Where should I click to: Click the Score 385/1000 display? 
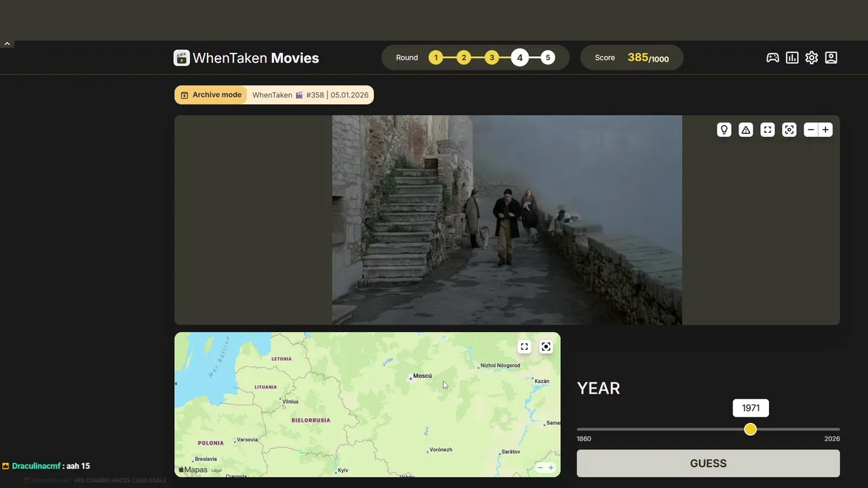pos(631,58)
